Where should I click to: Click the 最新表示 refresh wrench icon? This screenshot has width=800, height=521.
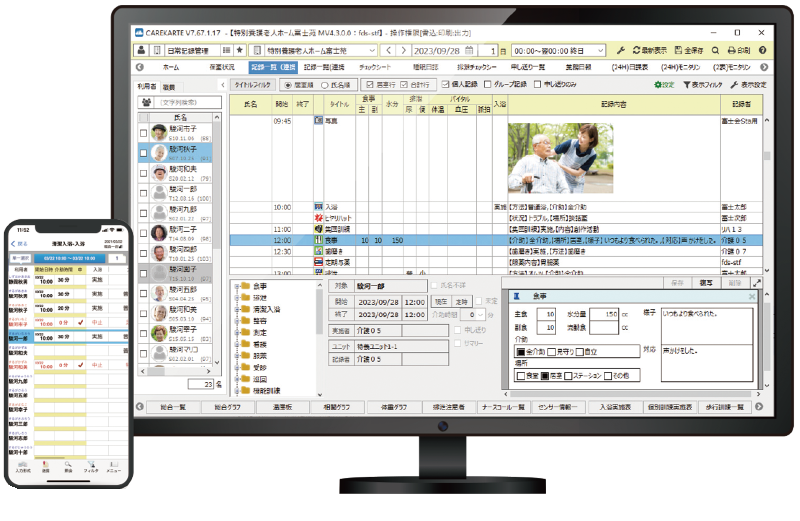tap(621, 50)
